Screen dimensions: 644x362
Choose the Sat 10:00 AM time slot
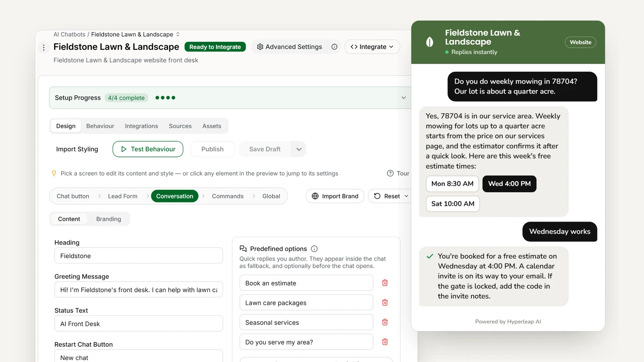click(453, 204)
